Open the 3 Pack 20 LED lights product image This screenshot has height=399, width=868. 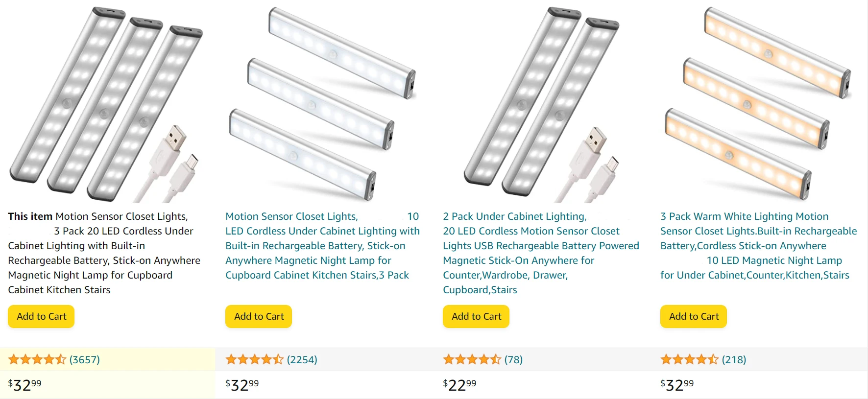[x=106, y=104]
